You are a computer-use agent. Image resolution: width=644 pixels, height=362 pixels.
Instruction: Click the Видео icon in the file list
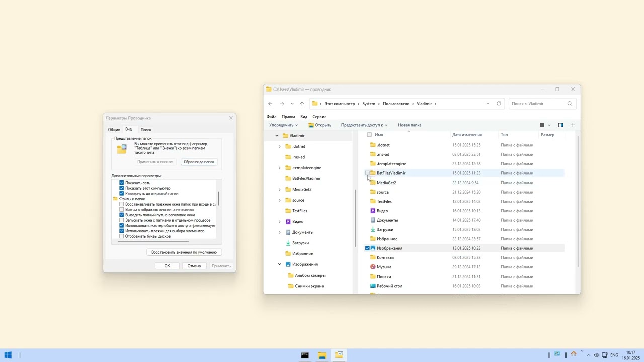[373, 211]
